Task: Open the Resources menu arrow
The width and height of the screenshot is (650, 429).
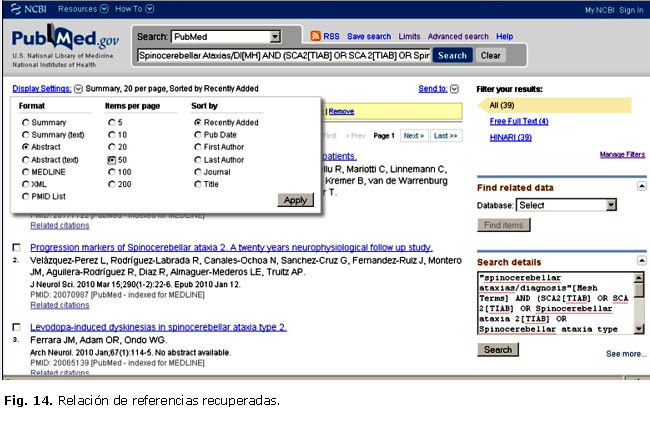Action: click(x=104, y=9)
